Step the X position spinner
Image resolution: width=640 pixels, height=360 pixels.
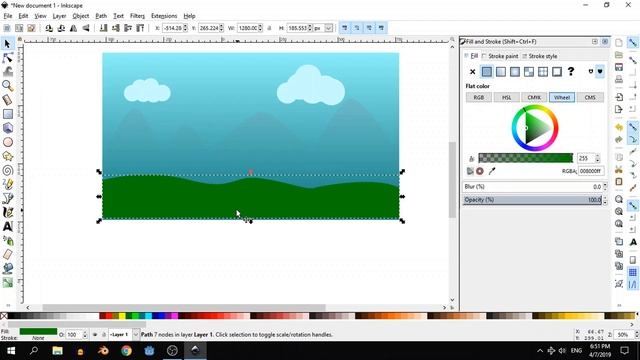(x=185, y=28)
